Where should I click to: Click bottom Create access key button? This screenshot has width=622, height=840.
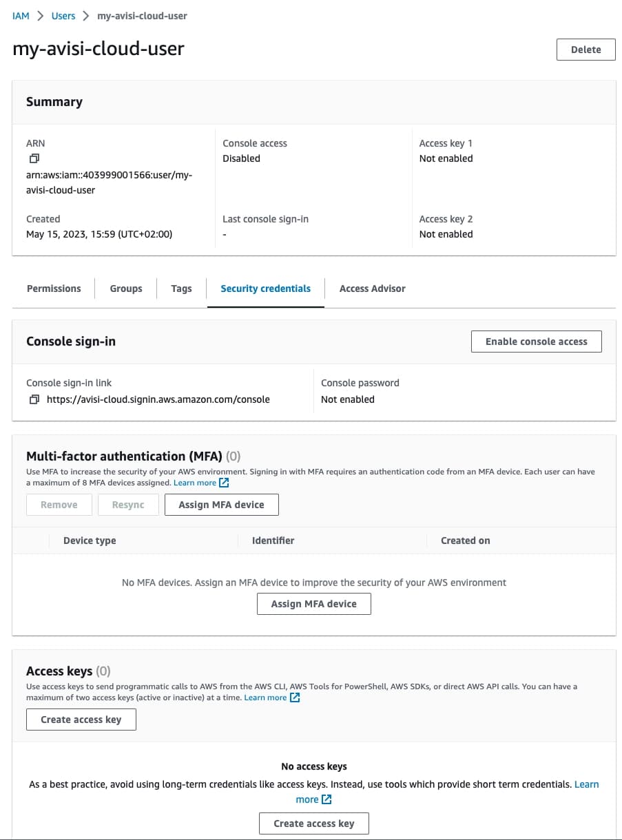[x=313, y=823]
